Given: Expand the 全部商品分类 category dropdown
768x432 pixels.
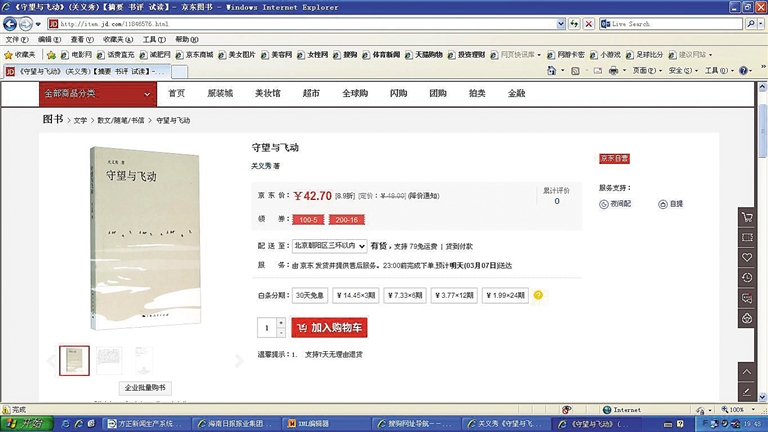Looking at the screenshot, I should [x=98, y=94].
